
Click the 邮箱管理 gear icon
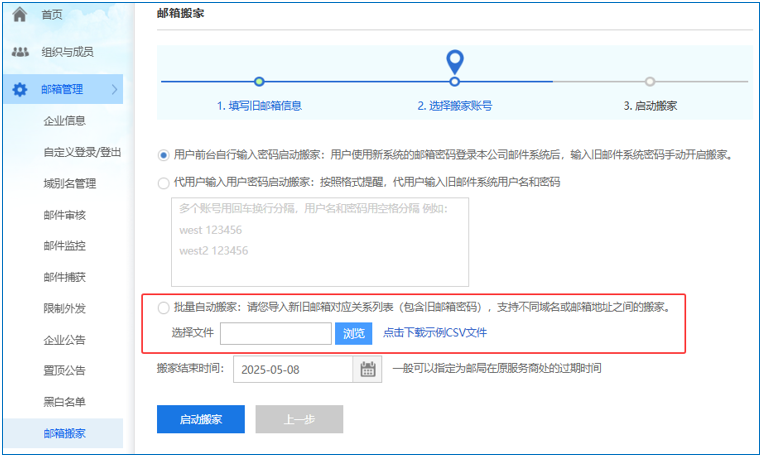pos(19,90)
